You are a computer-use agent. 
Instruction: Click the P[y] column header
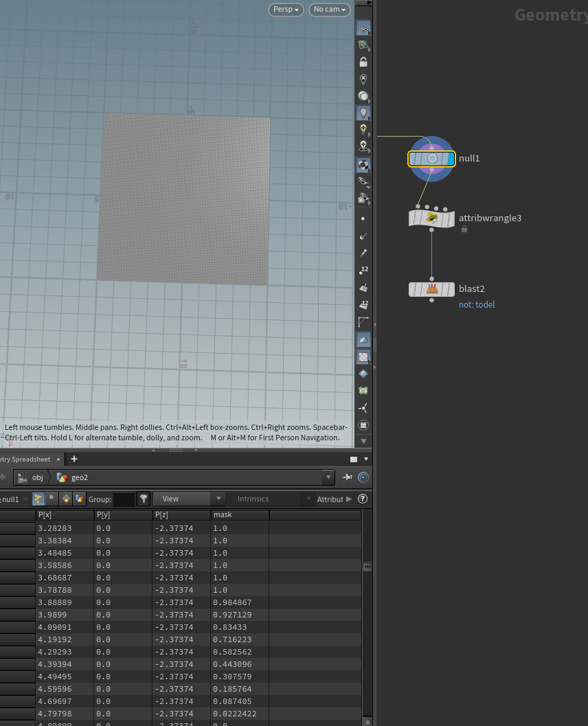pos(123,515)
